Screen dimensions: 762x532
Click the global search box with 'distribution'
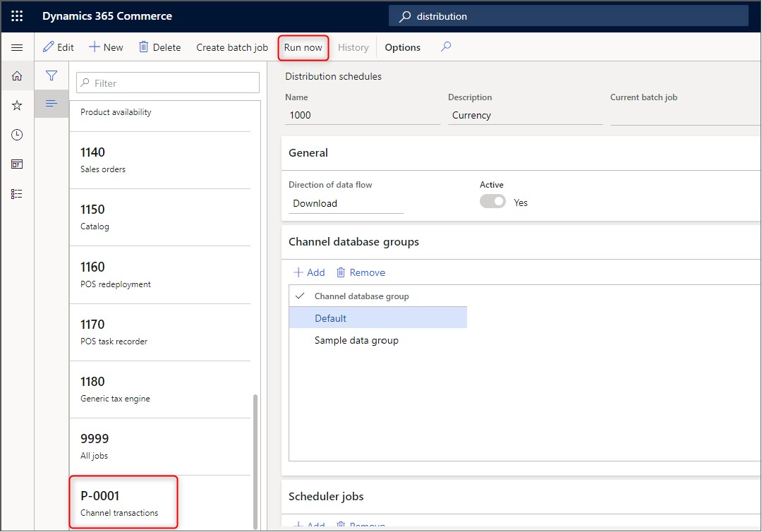[x=568, y=16]
